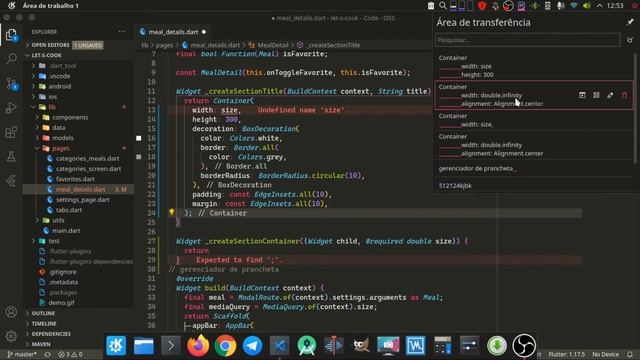Click the Wi-Fi icon in system tray
The height and width of the screenshot is (360, 640).
point(574,5)
